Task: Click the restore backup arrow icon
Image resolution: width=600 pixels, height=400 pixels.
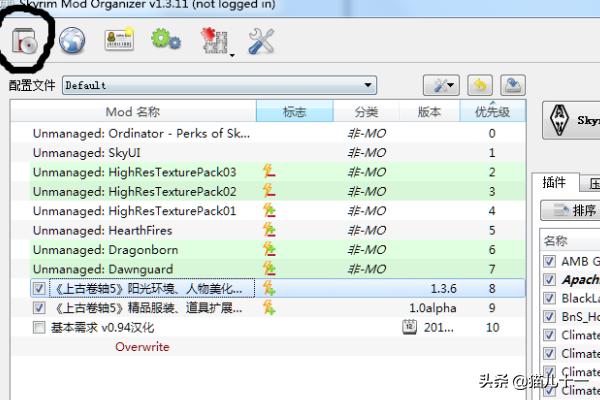Action: tap(480, 86)
